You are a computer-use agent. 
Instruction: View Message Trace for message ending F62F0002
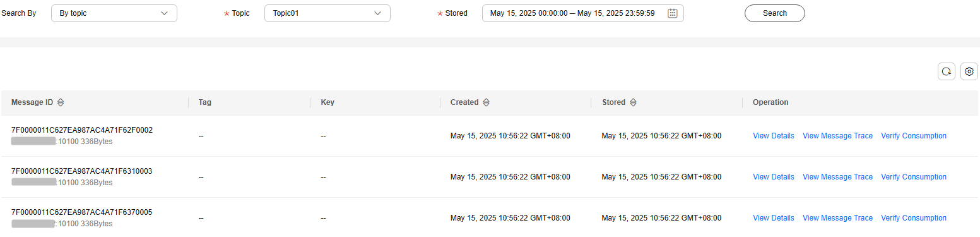[837, 136]
